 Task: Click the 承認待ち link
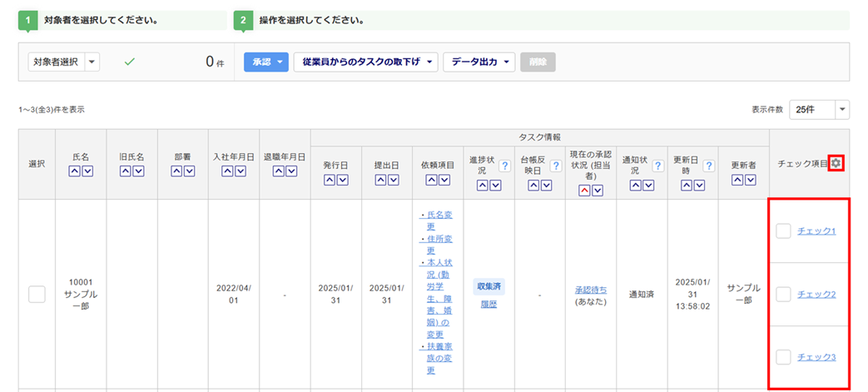pyautogui.click(x=591, y=290)
